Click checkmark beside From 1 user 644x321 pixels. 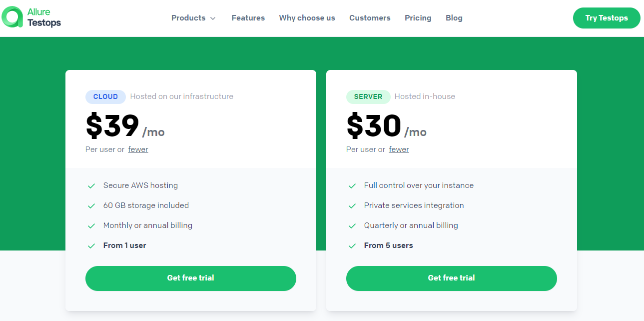91,246
